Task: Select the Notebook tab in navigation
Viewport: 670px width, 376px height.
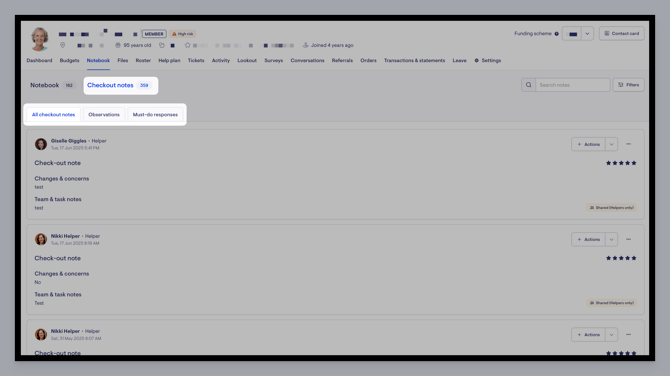Action: [x=98, y=61]
